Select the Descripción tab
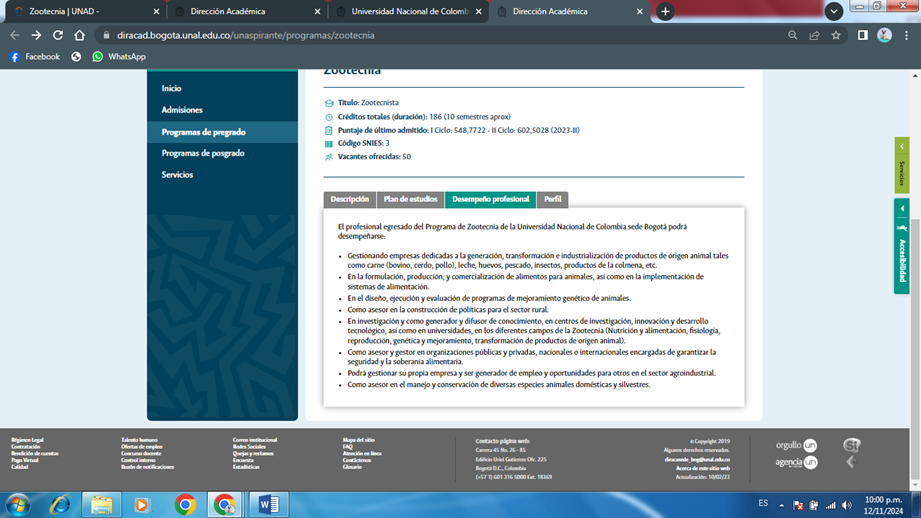The width and height of the screenshot is (921, 518). click(x=350, y=199)
